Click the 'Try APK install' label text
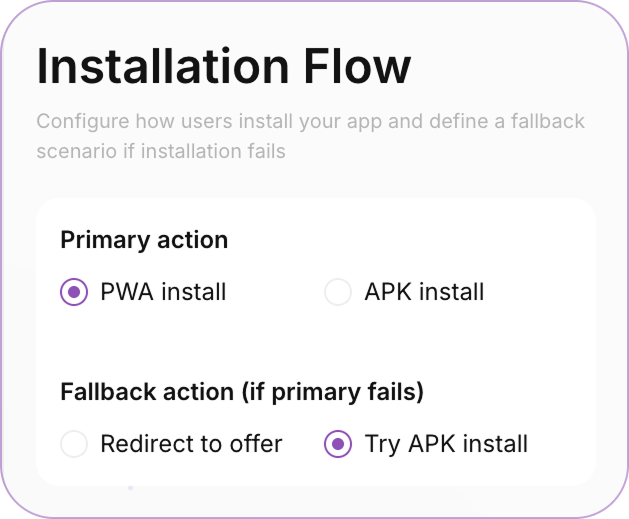 click(446, 444)
